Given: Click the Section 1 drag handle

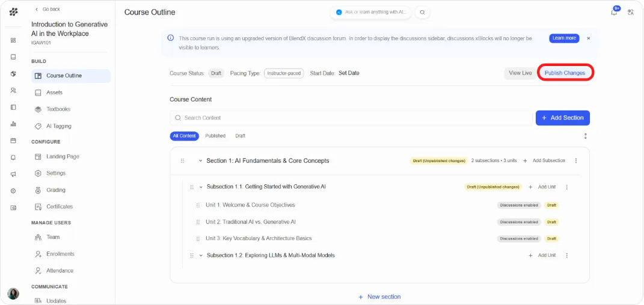Looking at the screenshot, I should click(x=182, y=161).
